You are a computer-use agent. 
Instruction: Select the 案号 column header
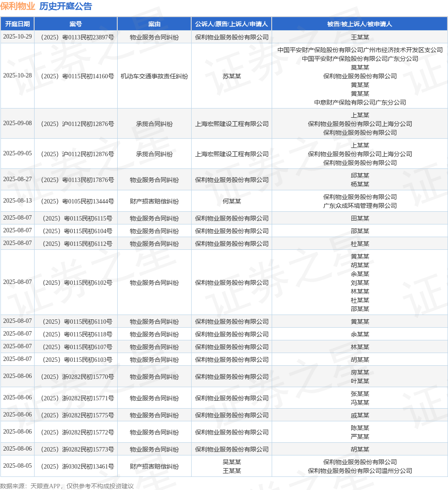coord(76,24)
